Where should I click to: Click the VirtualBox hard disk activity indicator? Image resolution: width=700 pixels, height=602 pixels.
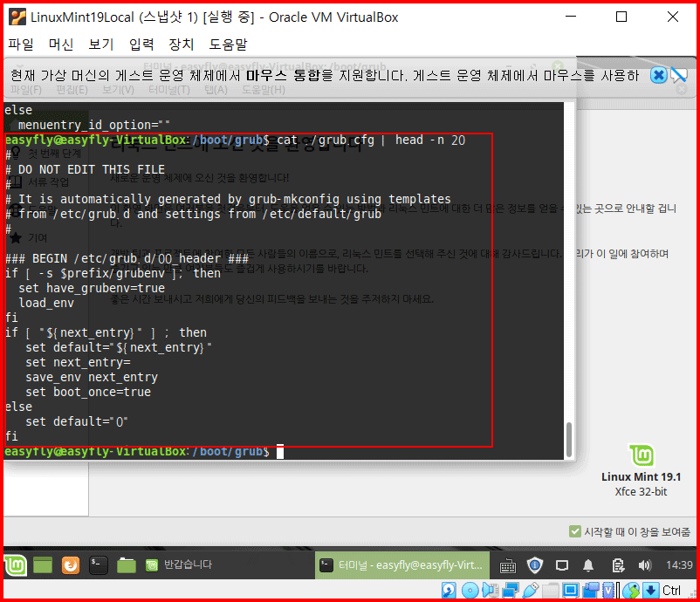[449, 591]
